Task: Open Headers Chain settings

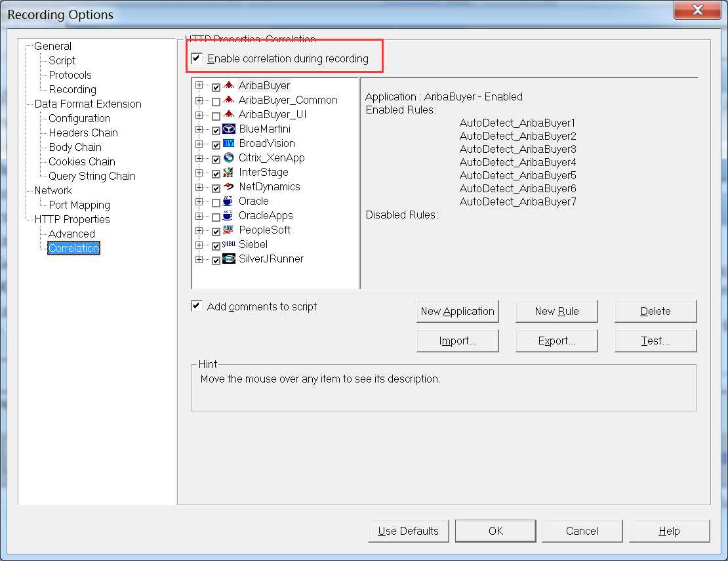Action: click(x=83, y=133)
